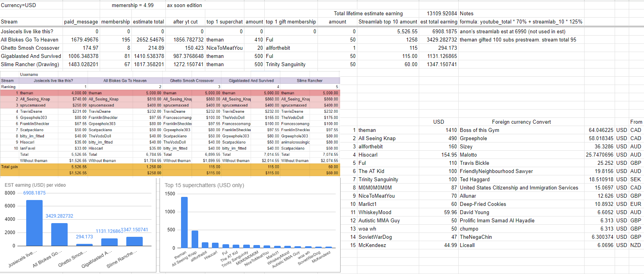Click the memership = 4.99 cell
The width and height of the screenshot is (644, 274).
133,5
